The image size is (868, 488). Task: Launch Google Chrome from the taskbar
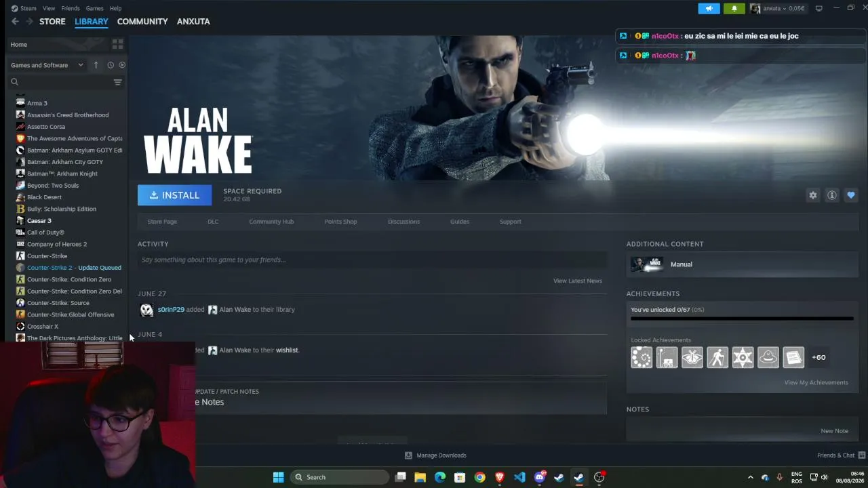click(480, 477)
